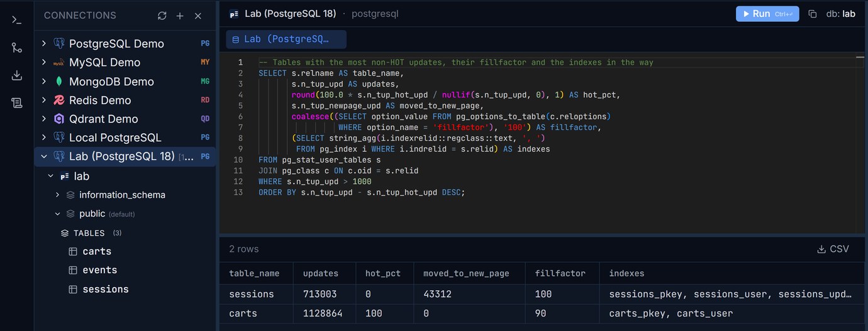Click the 713003 updates cell
The image size is (868, 331).
[325, 294]
